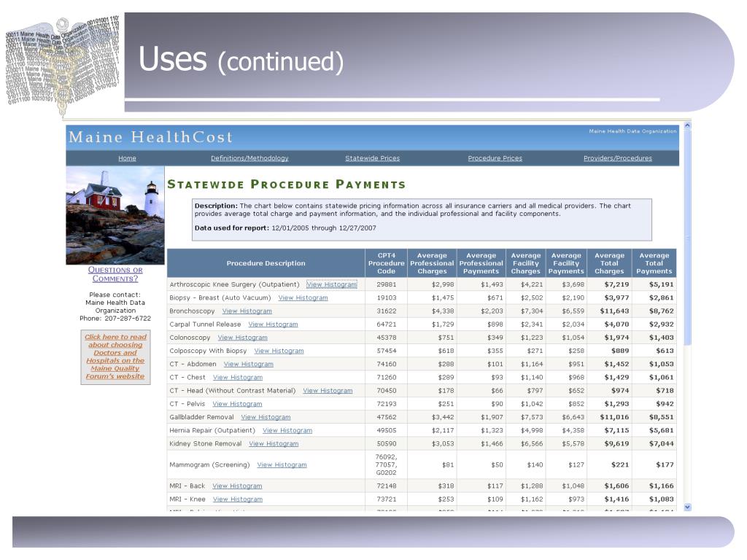Viewport: 747px width, 560px height.
Task: Click the $1,475 professional charges for Biopsy
Action: (x=443, y=297)
